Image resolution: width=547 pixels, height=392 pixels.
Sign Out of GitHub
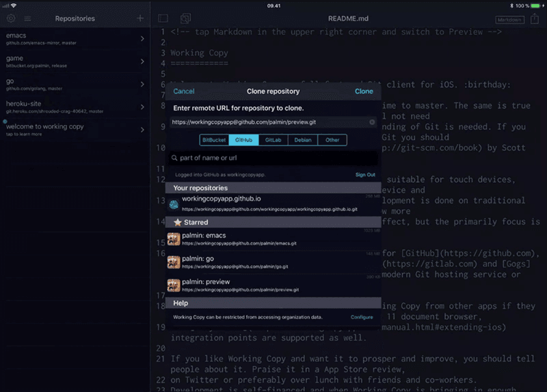pyautogui.click(x=365, y=175)
